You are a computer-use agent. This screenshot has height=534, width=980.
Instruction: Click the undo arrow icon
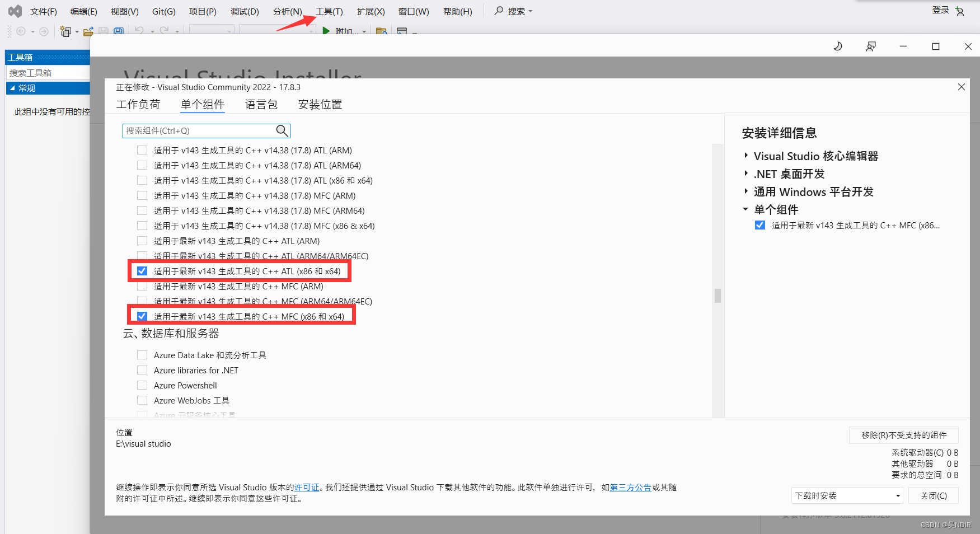point(139,31)
